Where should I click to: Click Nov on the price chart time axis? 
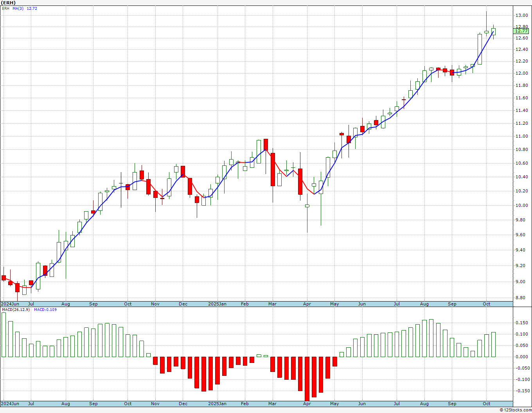coord(155,304)
